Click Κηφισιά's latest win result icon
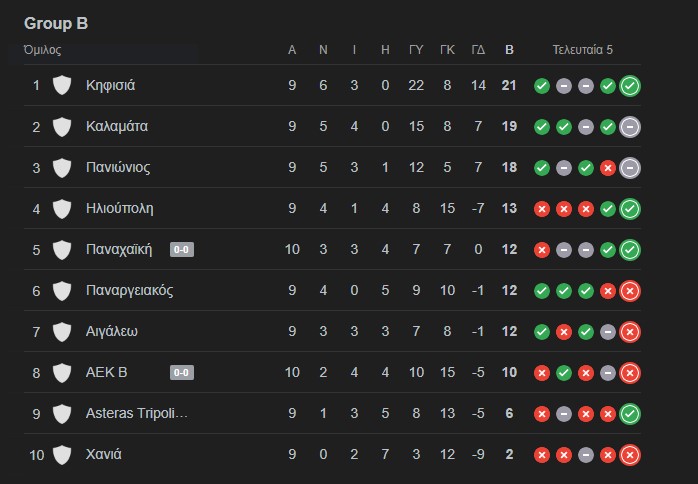698x484 pixels. click(x=630, y=86)
